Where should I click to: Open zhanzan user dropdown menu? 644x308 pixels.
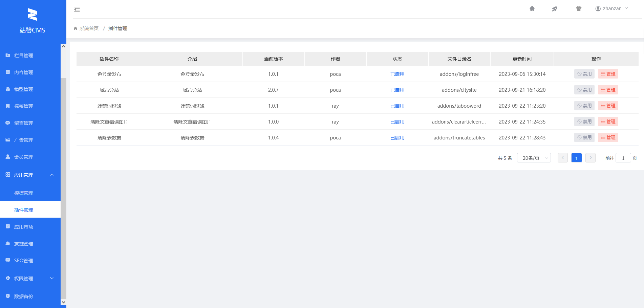612,8
